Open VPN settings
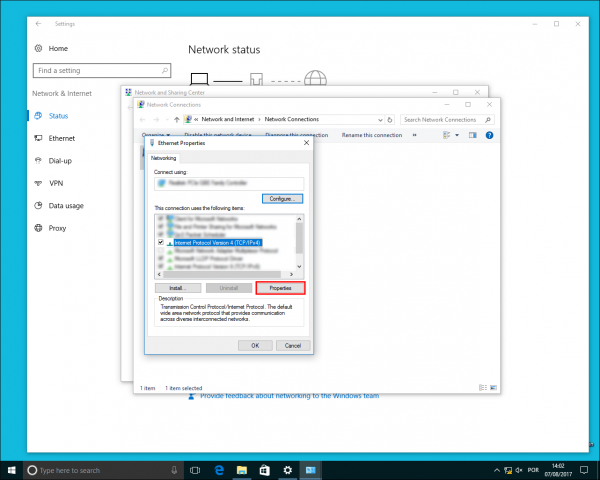 56,183
